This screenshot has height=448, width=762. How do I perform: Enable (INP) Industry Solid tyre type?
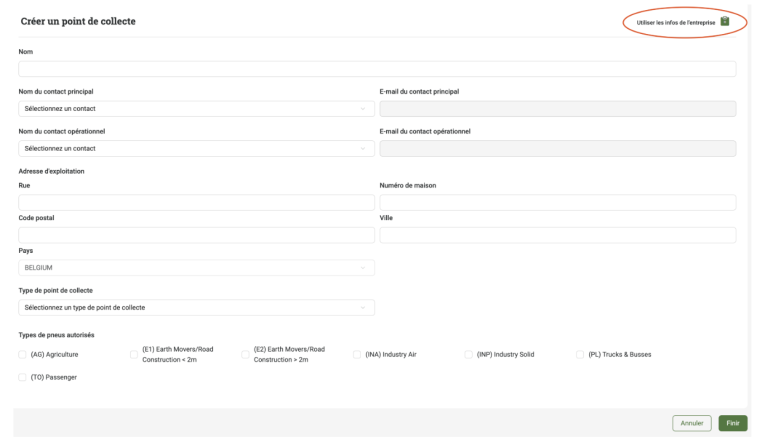click(x=468, y=355)
